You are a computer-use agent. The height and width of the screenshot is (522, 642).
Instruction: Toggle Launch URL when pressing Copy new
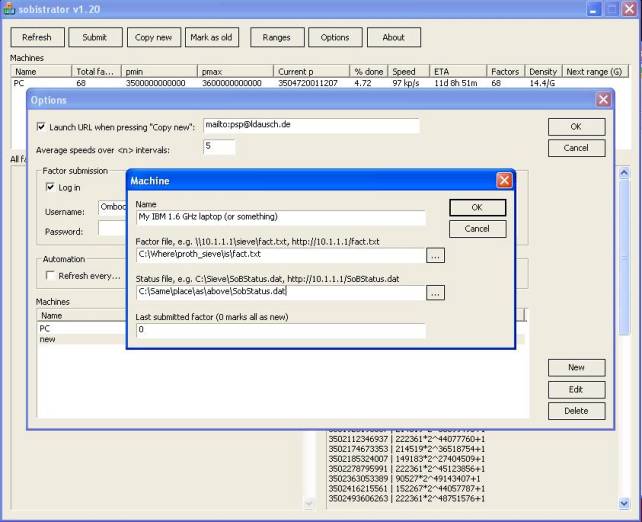(41, 128)
